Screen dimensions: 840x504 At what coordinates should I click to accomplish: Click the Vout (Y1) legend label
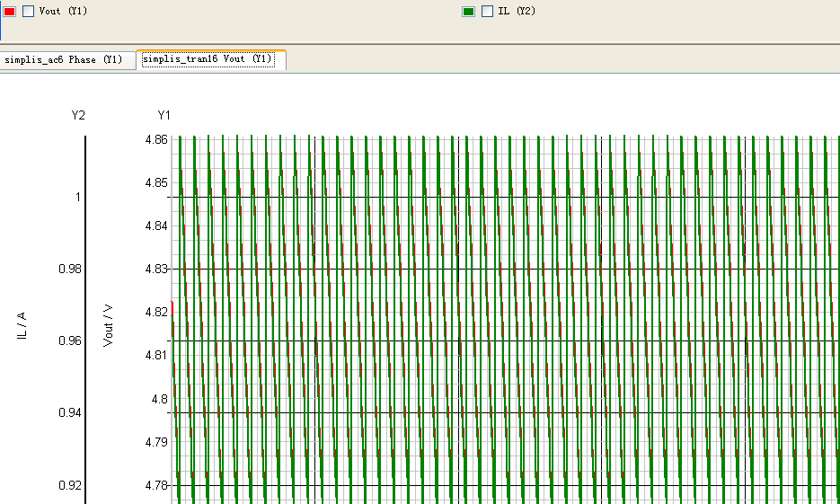coord(63,12)
